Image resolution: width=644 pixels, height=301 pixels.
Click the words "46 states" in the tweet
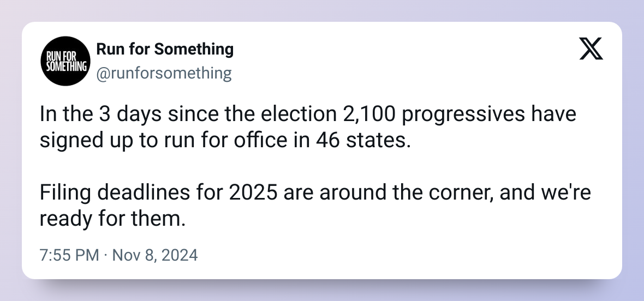tap(361, 141)
